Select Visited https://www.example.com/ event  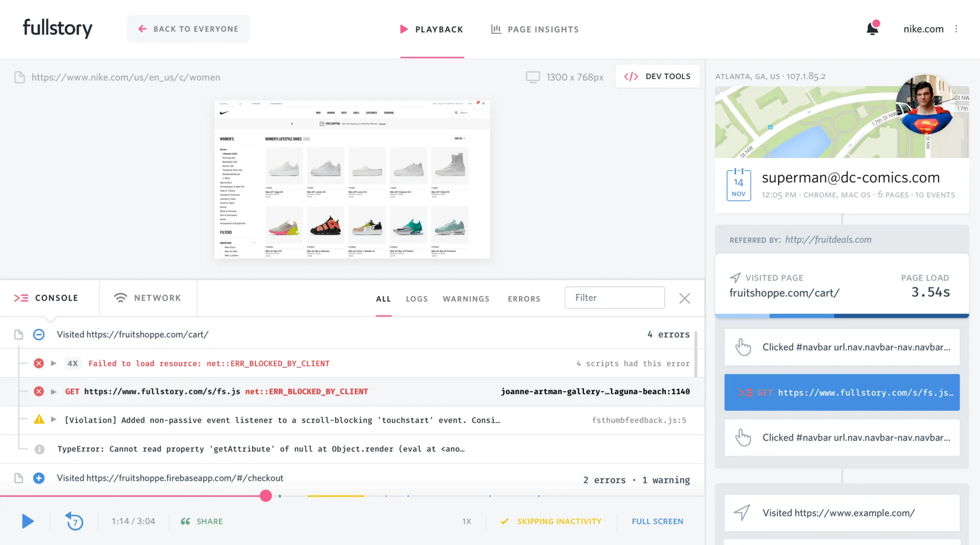842,513
